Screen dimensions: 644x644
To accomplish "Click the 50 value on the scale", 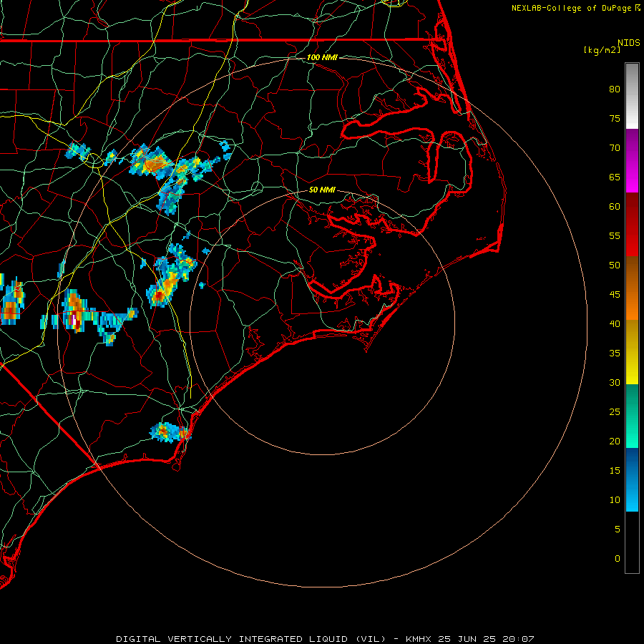I will 615,265.
